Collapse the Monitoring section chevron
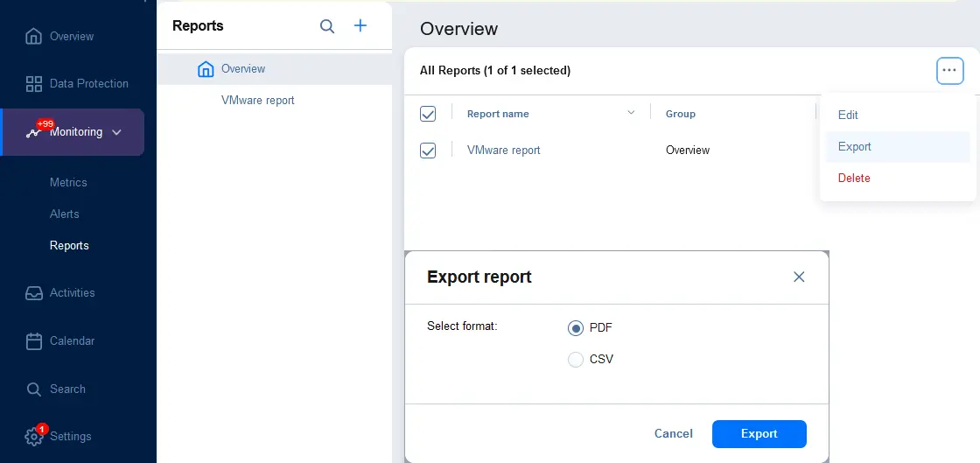Screen dimensions: 980x463 click(x=116, y=132)
